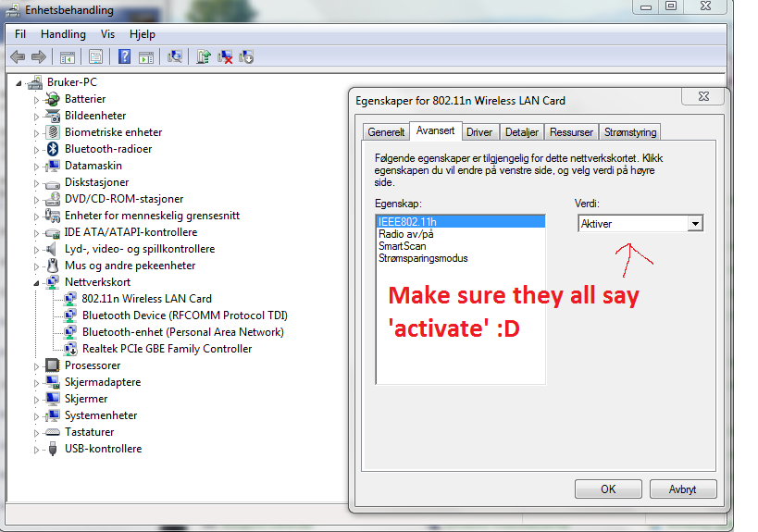Click the Tastaturer keyboard icon
758x532 pixels.
[x=53, y=432]
